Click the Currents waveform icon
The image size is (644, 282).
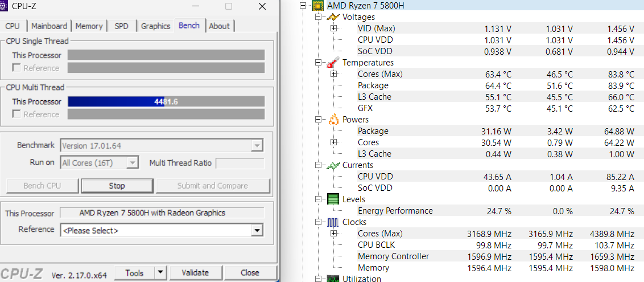[333, 165]
